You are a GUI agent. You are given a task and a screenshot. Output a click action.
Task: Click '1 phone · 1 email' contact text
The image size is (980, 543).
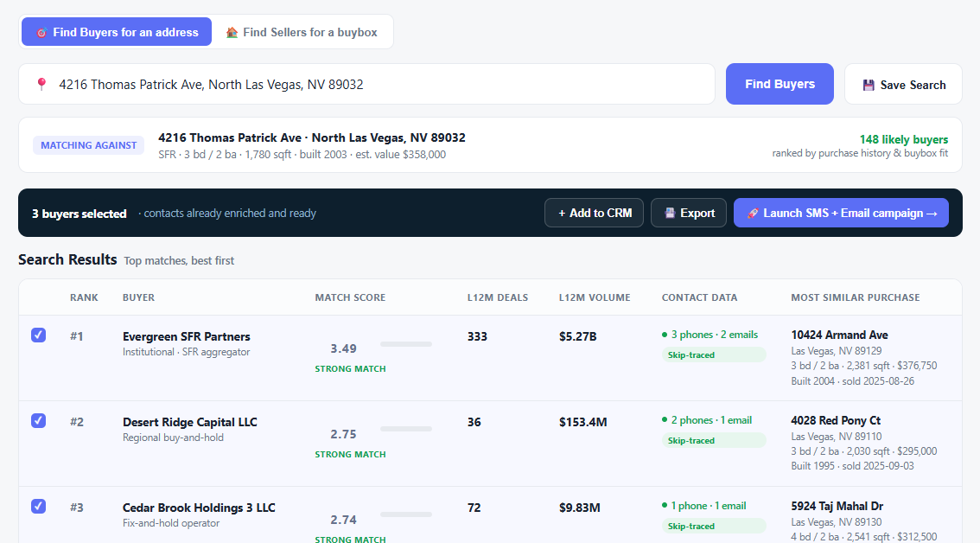709,506
